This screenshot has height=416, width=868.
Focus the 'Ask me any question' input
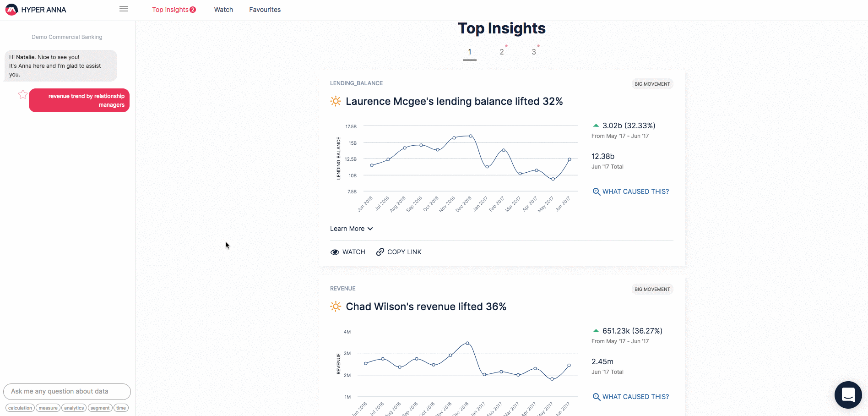(x=67, y=391)
